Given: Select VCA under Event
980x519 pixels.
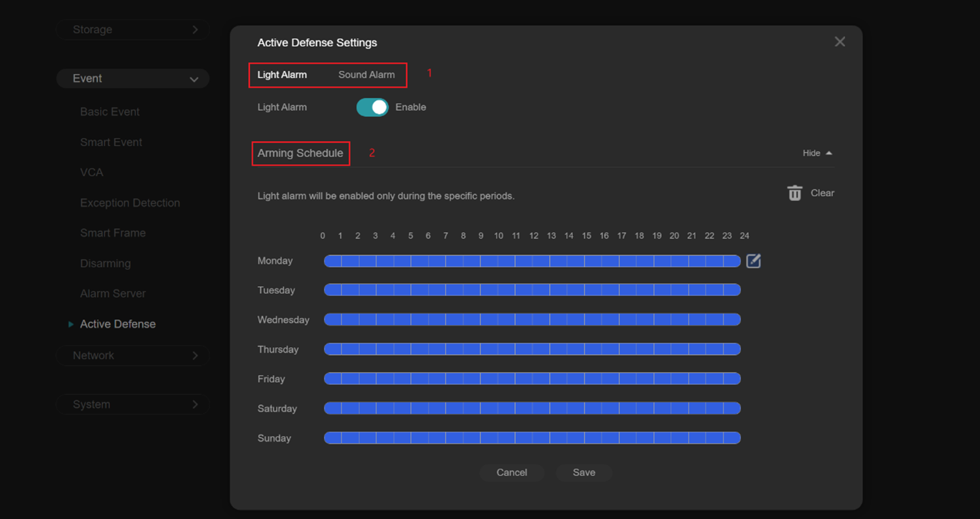Looking at the screenshot, I should pyautogui.click(x=92, y=172).
